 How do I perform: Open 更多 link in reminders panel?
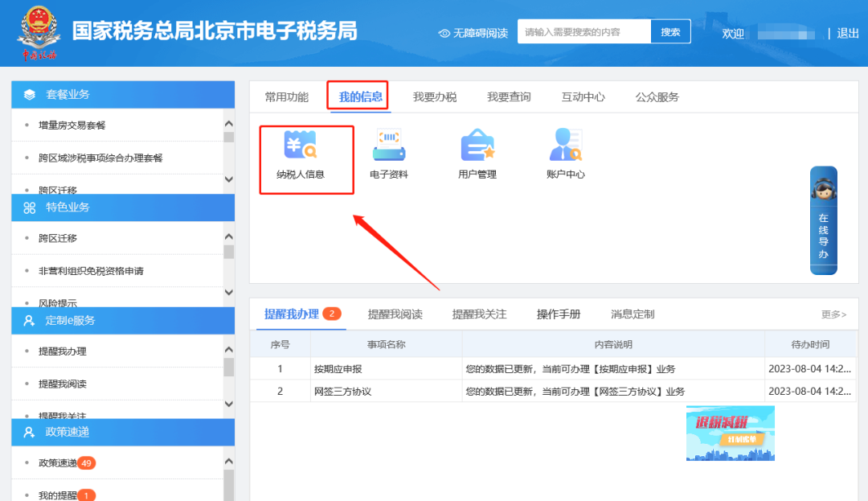click(x=833, y=314)
